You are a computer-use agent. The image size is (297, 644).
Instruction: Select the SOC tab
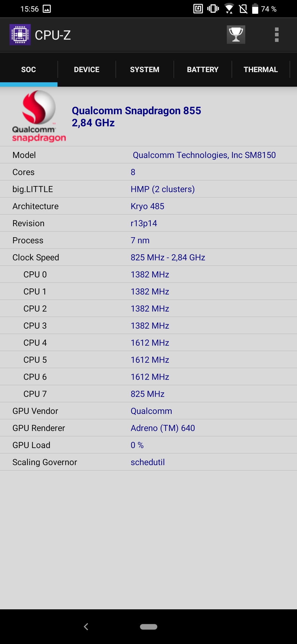[x=29, y=70]
